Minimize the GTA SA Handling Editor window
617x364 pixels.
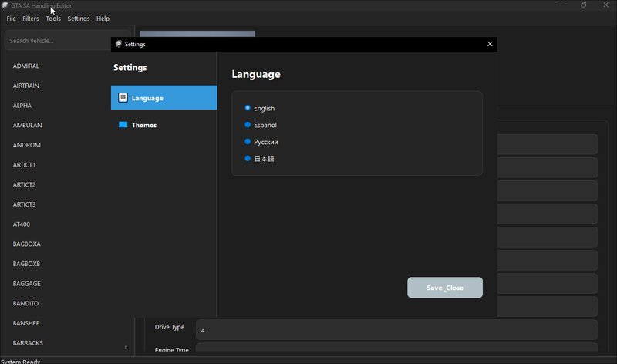click(x=562, y=5)
